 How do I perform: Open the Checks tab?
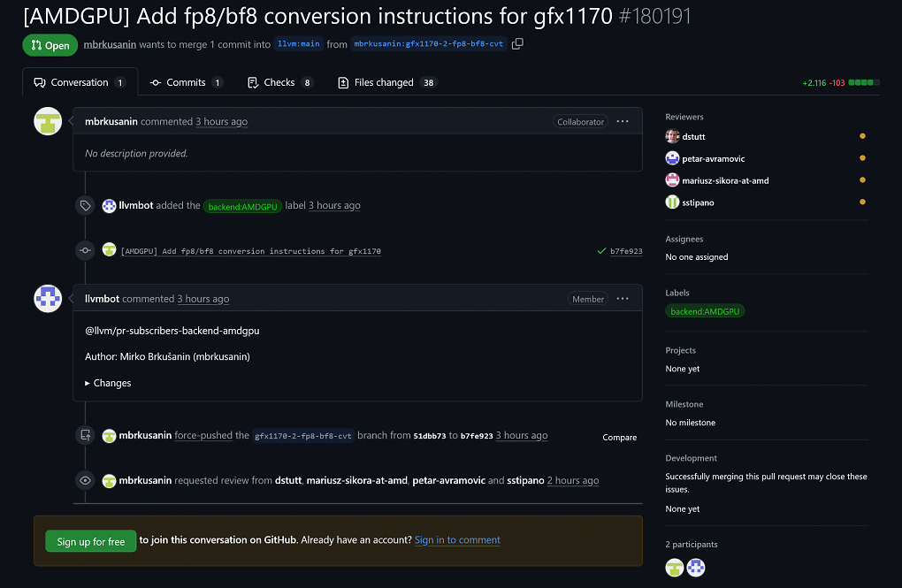(x=280, y=82)
